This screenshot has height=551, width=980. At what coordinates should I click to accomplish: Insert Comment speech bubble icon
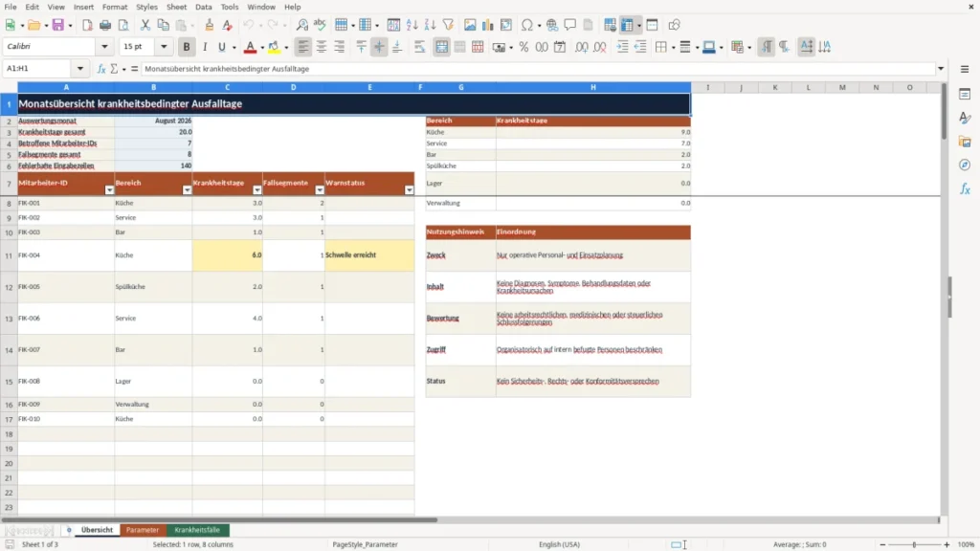570,25
